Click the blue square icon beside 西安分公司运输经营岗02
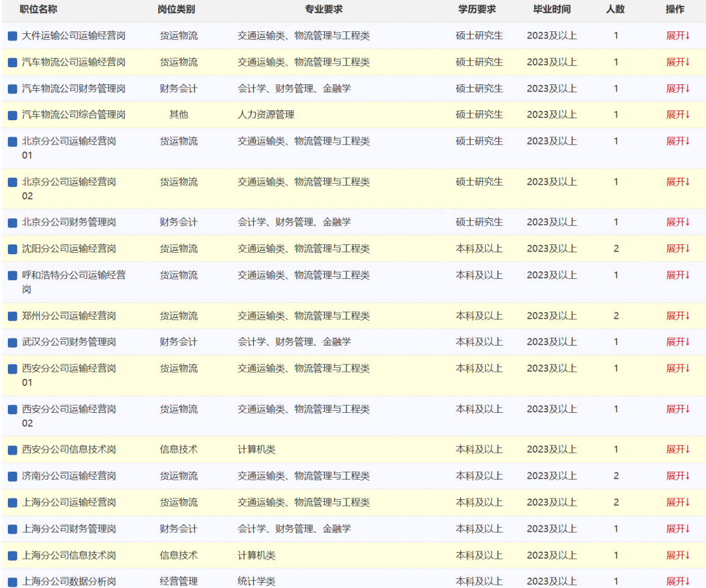706x588 pixels. [x=12, y=410]
